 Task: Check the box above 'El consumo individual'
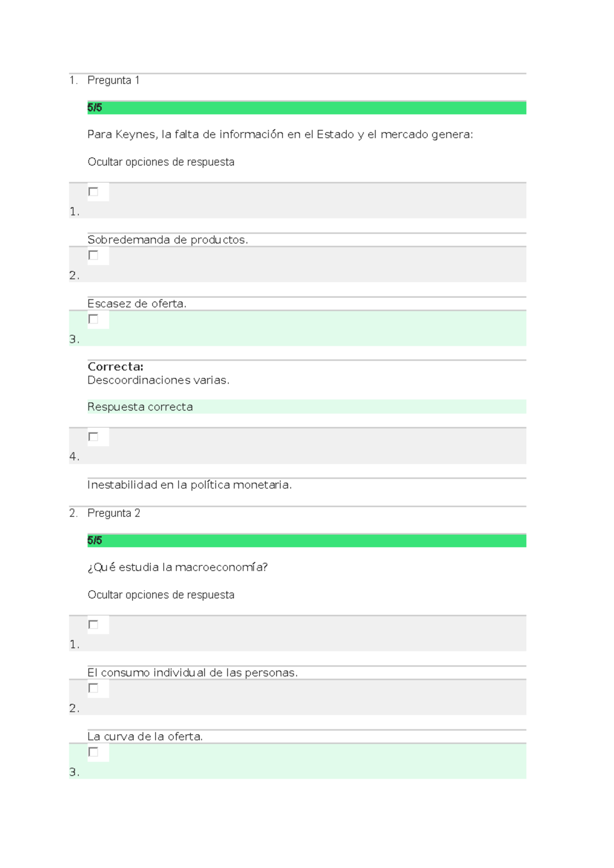pos(93,625)
